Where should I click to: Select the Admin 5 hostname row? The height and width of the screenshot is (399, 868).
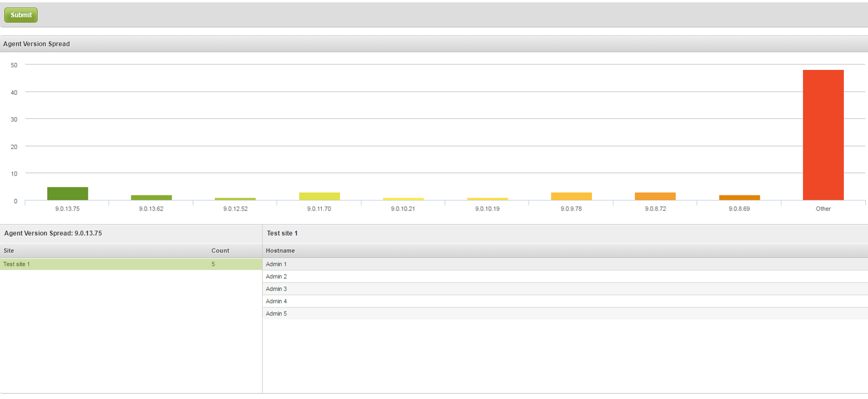click(565, 314)
